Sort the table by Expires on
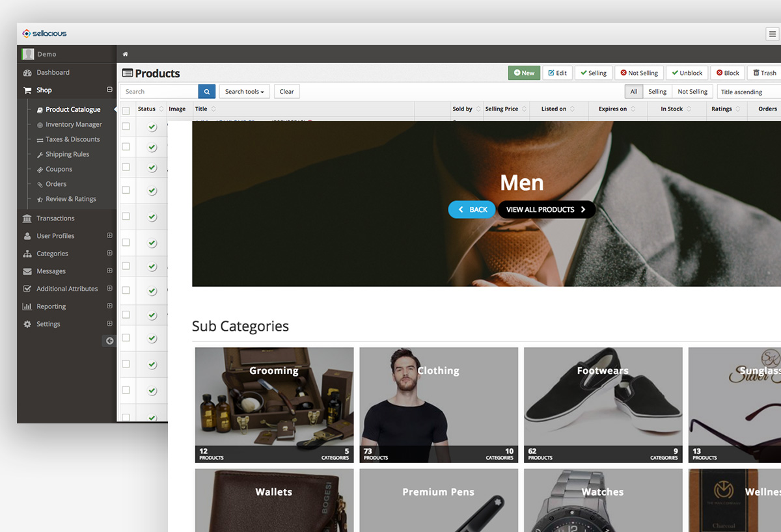This screenshot has height=532, width=781. pyautogui.click(x=617, y=109)
